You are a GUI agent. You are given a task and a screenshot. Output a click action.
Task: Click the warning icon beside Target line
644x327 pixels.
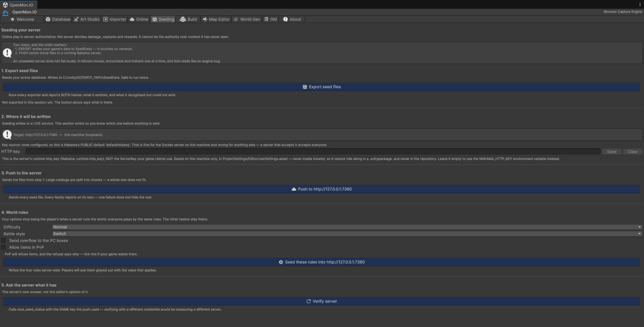coord(7,135)
